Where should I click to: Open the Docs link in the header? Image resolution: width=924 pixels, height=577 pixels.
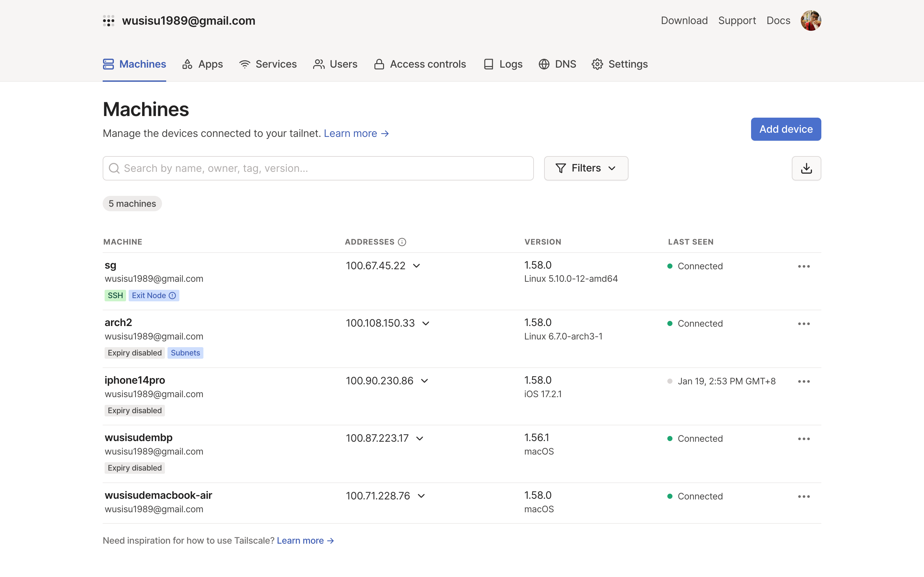[x=778, y=21]
